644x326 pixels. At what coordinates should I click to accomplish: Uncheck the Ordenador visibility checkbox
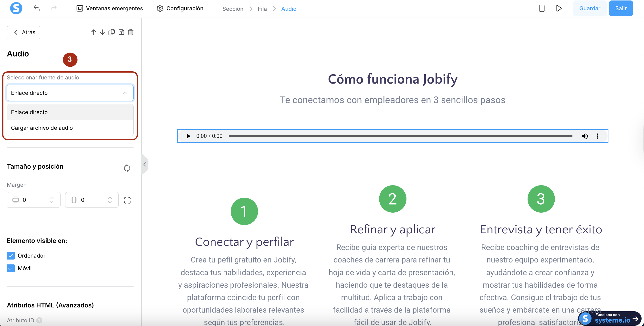(x=11, y=255)
